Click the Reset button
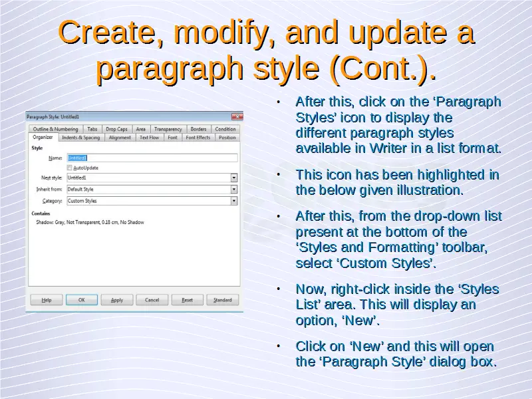This screenshot has height=399, width=532. click(188, 300)
